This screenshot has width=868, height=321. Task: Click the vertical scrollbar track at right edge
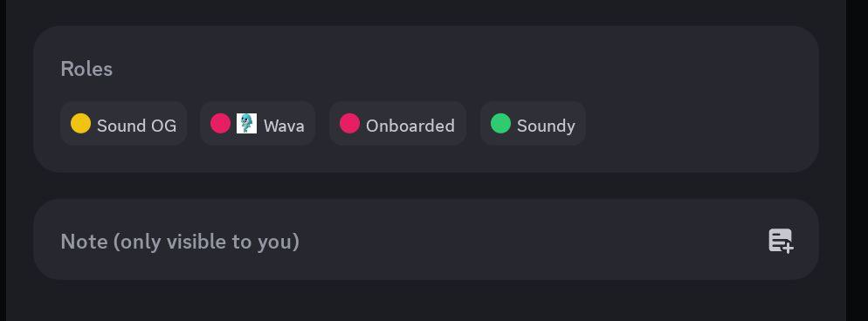[x=857, y=160]
